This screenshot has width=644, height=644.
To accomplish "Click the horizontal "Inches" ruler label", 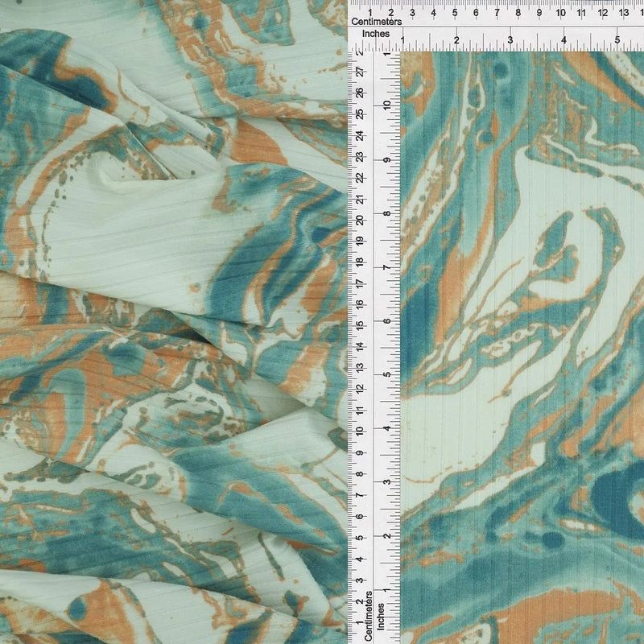I will click(x=376, y=34).
